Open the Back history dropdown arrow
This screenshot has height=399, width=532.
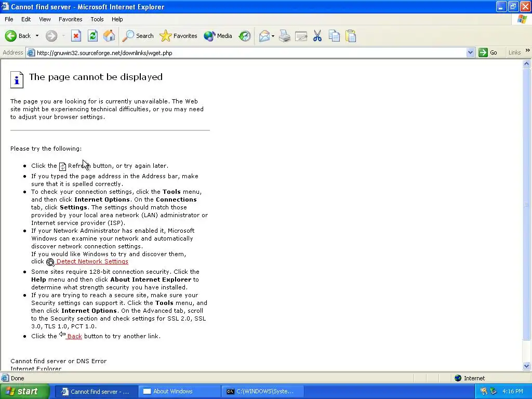pyautogui.click(x=37, y=36)
